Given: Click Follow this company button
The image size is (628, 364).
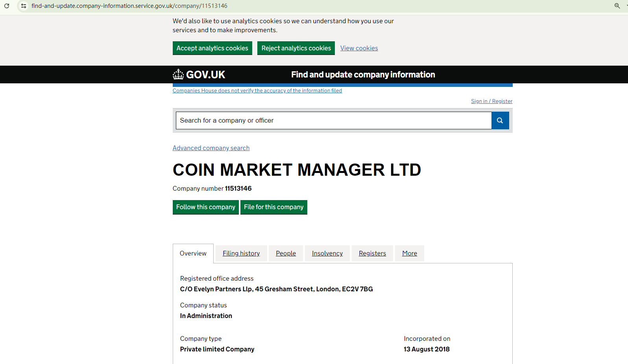Looking at the screenshot, I should pyautogui.click(x=206, y=207).
